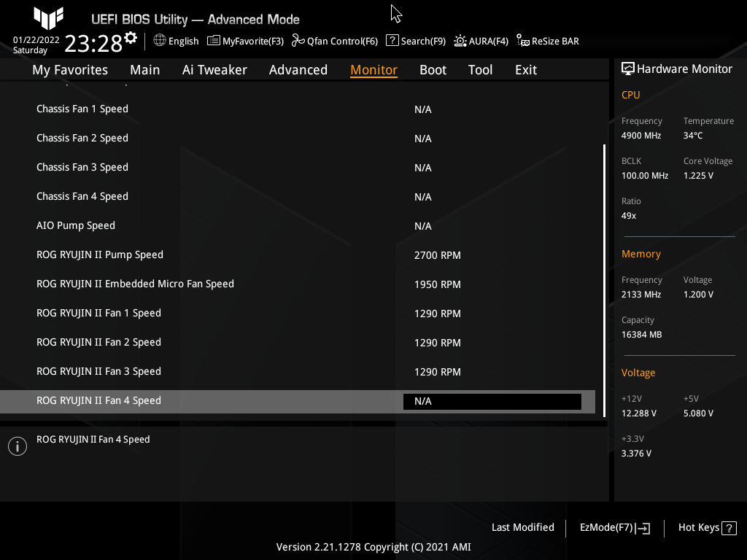
Task: Select AIO Pump Speed row
Action: coord(298,226)
